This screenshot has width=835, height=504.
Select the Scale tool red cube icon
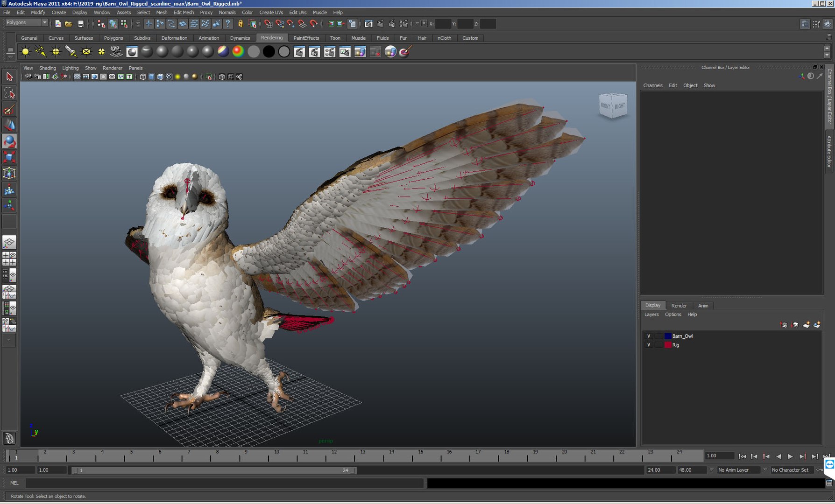[x=9, y=157]
